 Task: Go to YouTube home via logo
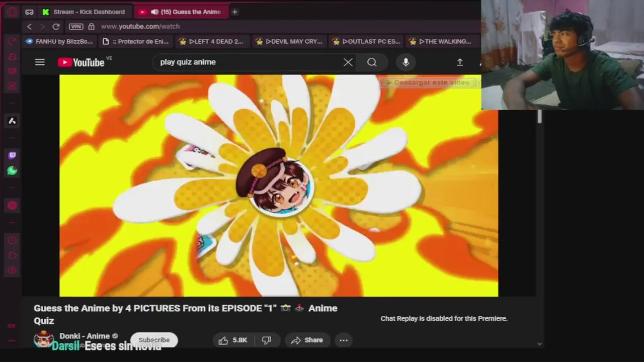[x=81, y=62]
